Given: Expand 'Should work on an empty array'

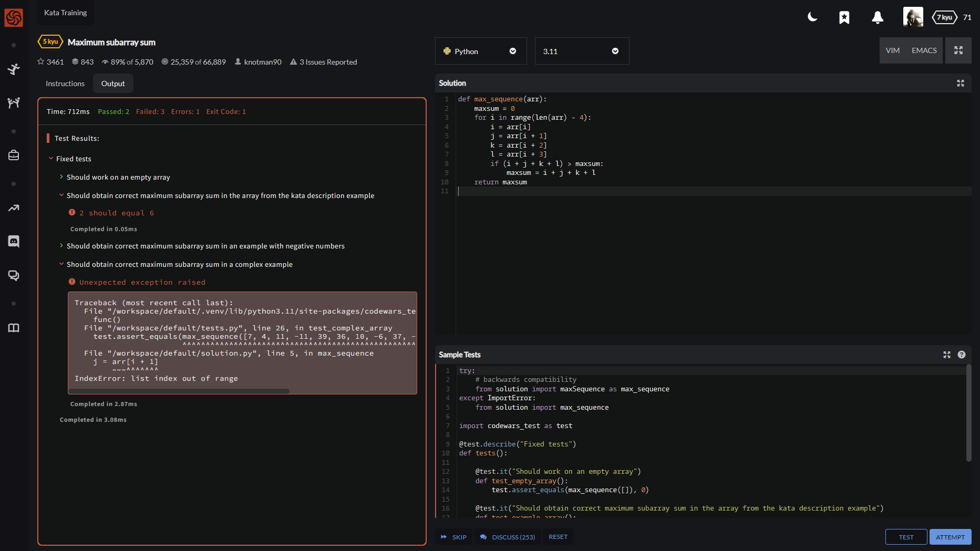Looking at the screenshot, I should pyautogui.click(x=115, y=177).
